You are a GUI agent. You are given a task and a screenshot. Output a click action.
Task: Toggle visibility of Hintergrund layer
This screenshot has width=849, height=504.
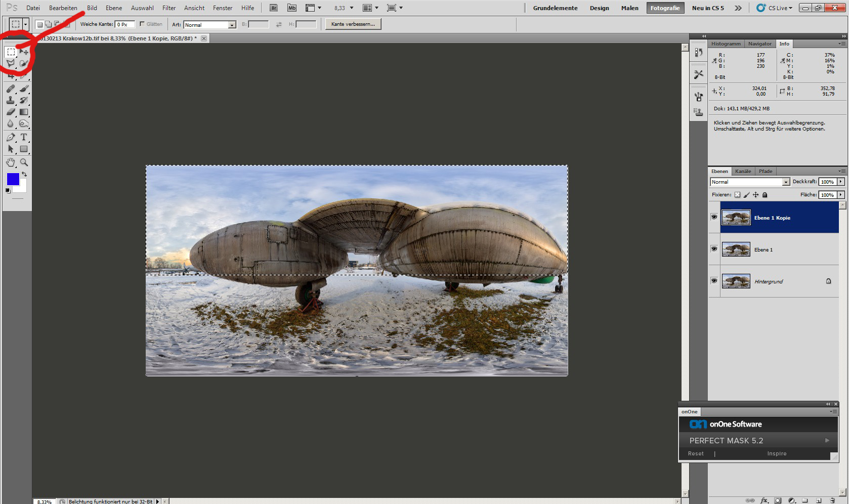[714, 281]
